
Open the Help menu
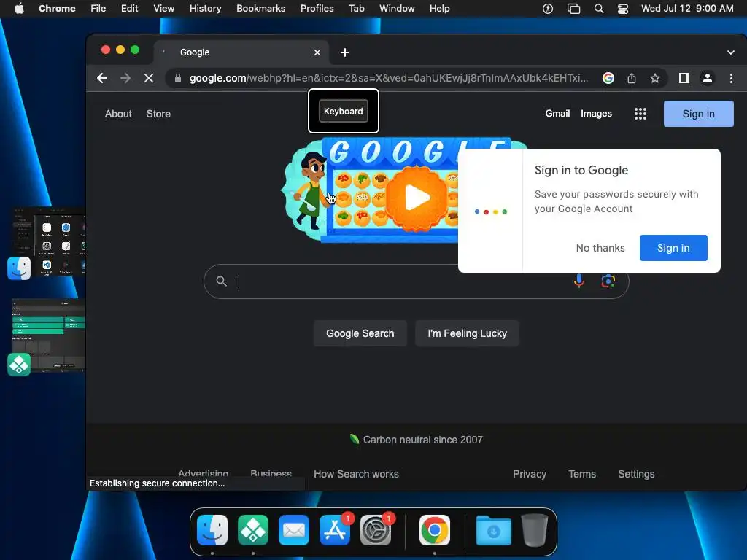coord(439,9)
